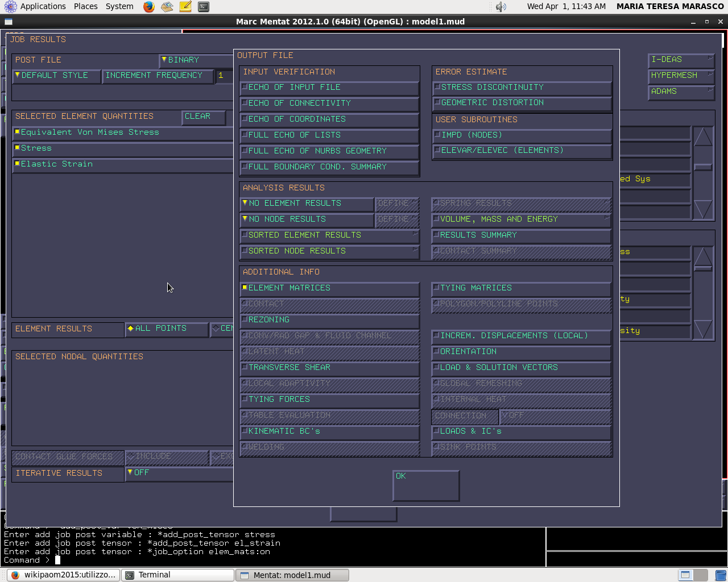Open No Node Results dropdown
Screen dimensions: 728x582
point(307,219)
